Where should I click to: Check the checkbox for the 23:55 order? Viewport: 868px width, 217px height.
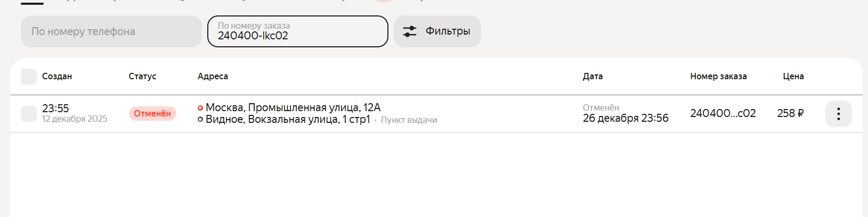pos(29,114)
